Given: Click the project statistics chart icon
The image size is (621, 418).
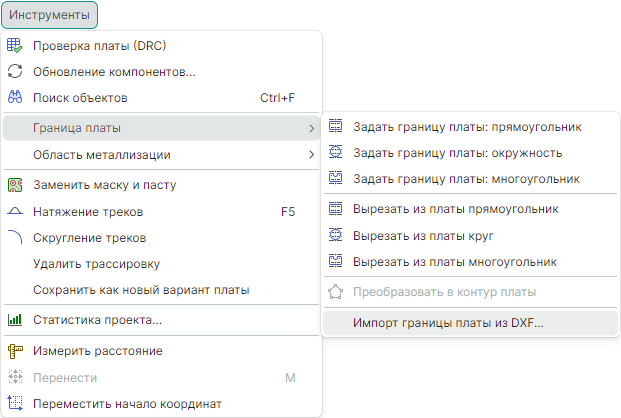Looking at the screenshot, I should click(15, 320).
